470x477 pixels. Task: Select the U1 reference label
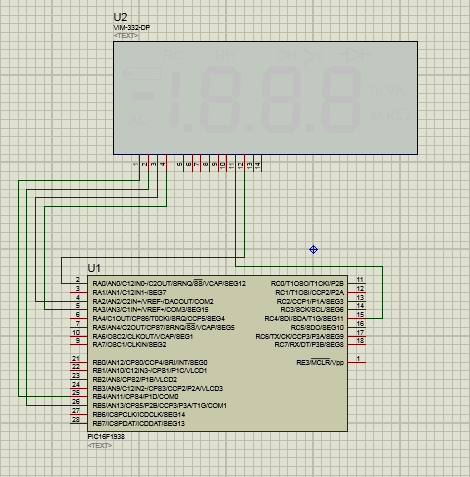94,268
